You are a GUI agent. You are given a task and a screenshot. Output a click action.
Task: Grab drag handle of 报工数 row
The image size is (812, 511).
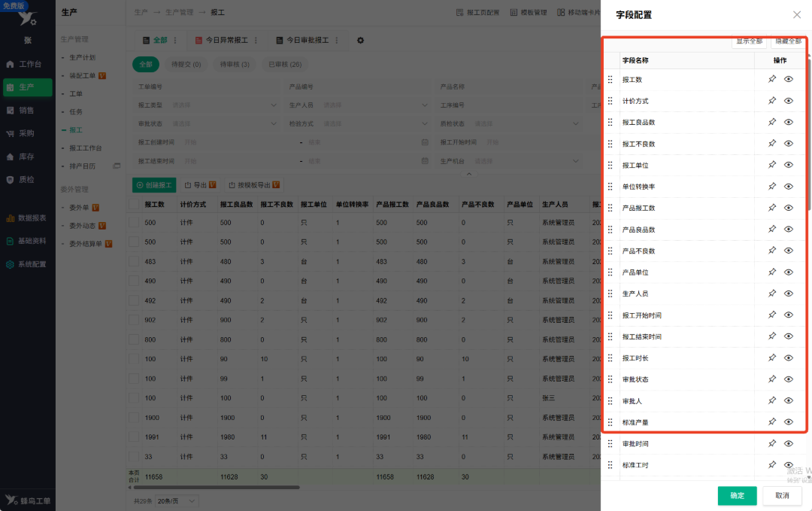click(610, 79)
